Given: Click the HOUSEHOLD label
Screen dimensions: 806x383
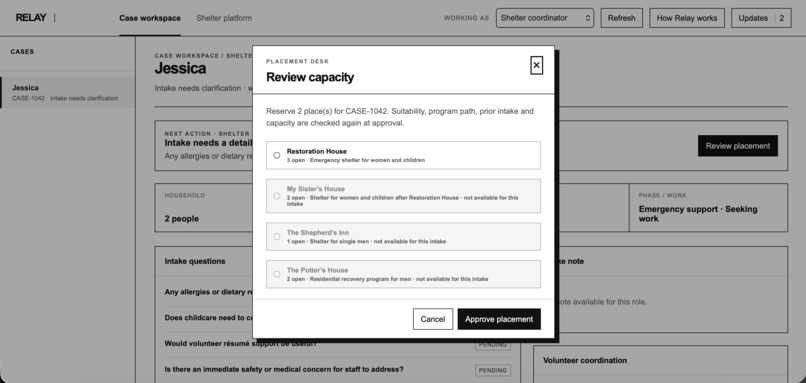Looking at the screenshot, I should (x=185, y=195).
